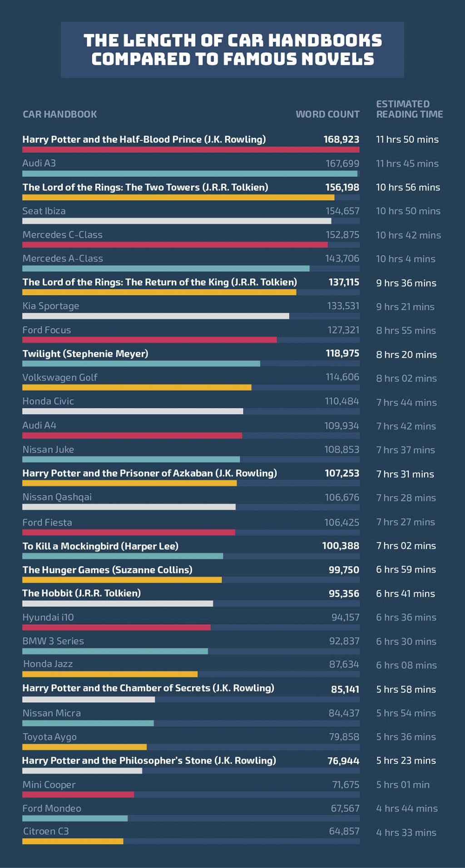This screenshot has width=465, height=868.
Task: Click the reading time '10 hrs 4 mins'
Action: coord(406,259)
